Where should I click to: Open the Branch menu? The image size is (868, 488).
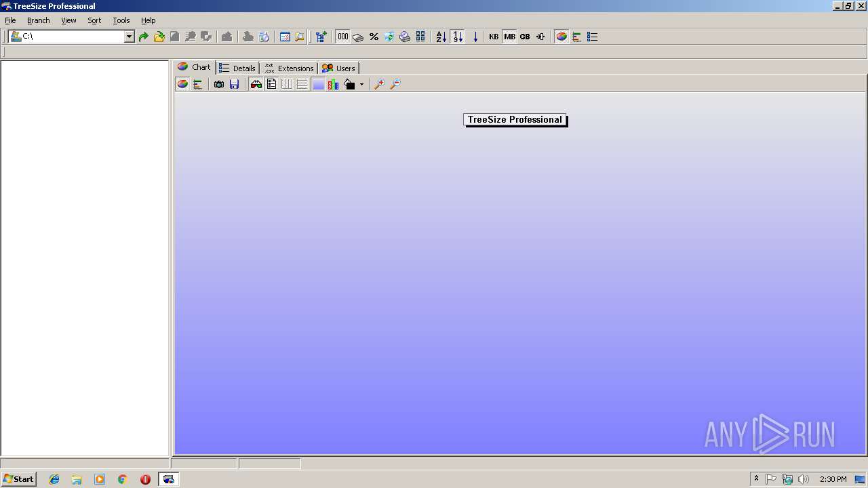pyautogui.click(x=39, y=20)
